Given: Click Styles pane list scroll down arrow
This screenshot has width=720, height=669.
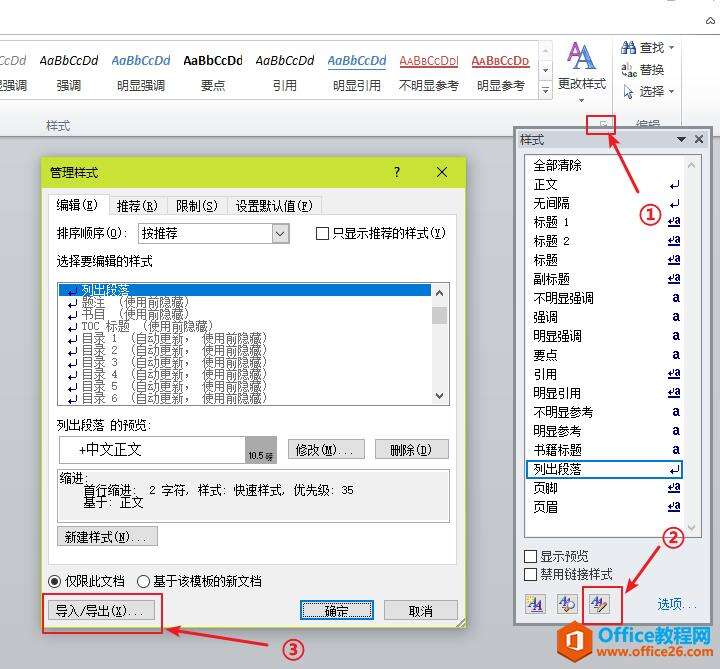Looking at the screenshot, I should (692, 528).
